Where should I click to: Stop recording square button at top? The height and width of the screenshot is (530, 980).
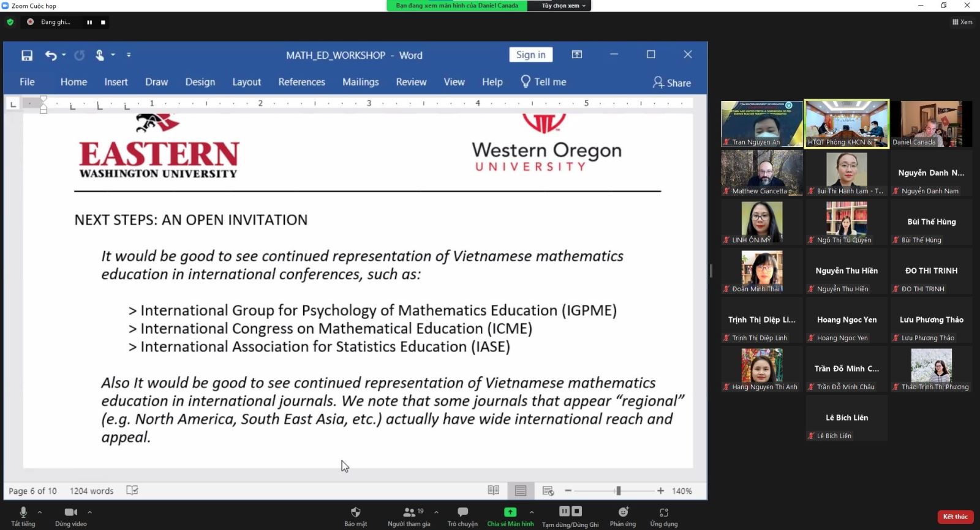[x=103, y=22]
